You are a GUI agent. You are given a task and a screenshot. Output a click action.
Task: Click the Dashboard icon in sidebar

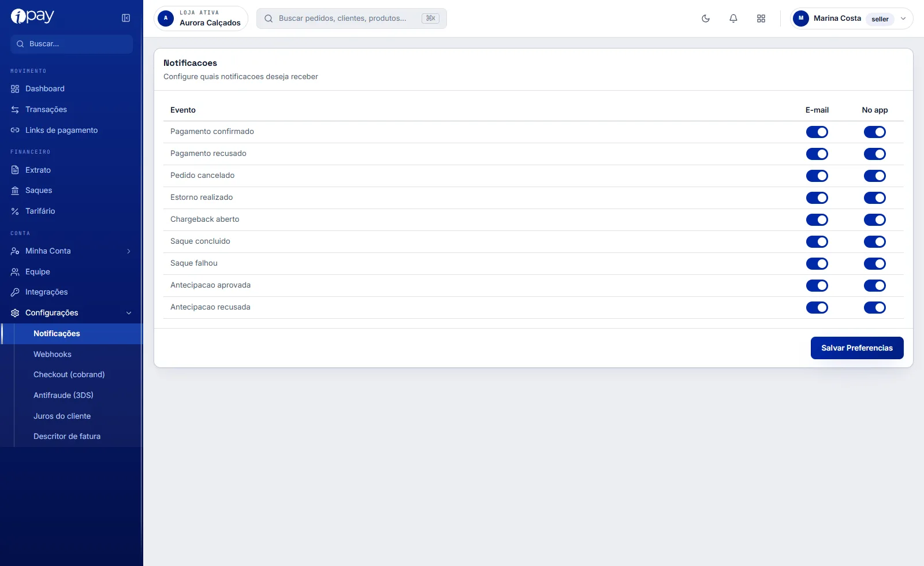click(15, 89)
